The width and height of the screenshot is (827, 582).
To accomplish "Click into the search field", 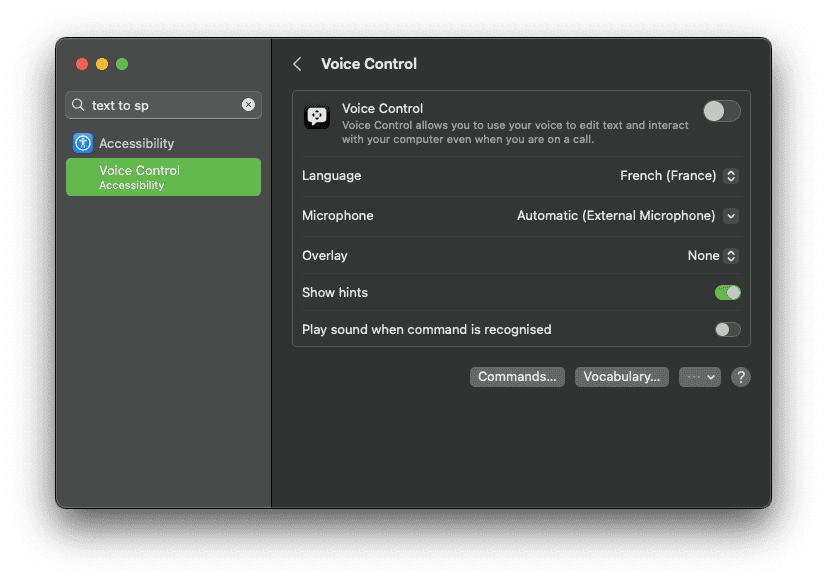I will pos(164,105).
